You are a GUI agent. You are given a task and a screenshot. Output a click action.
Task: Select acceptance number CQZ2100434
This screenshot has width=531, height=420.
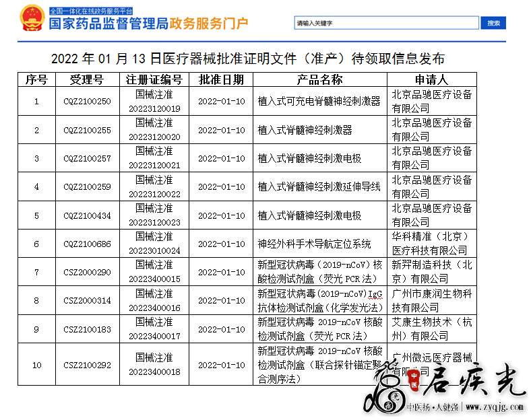[88, 216]
